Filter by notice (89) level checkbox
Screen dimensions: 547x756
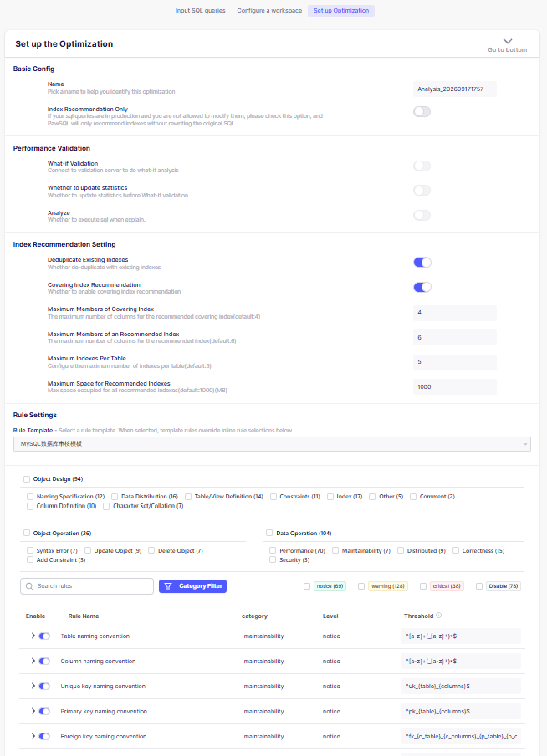[307, 586]
